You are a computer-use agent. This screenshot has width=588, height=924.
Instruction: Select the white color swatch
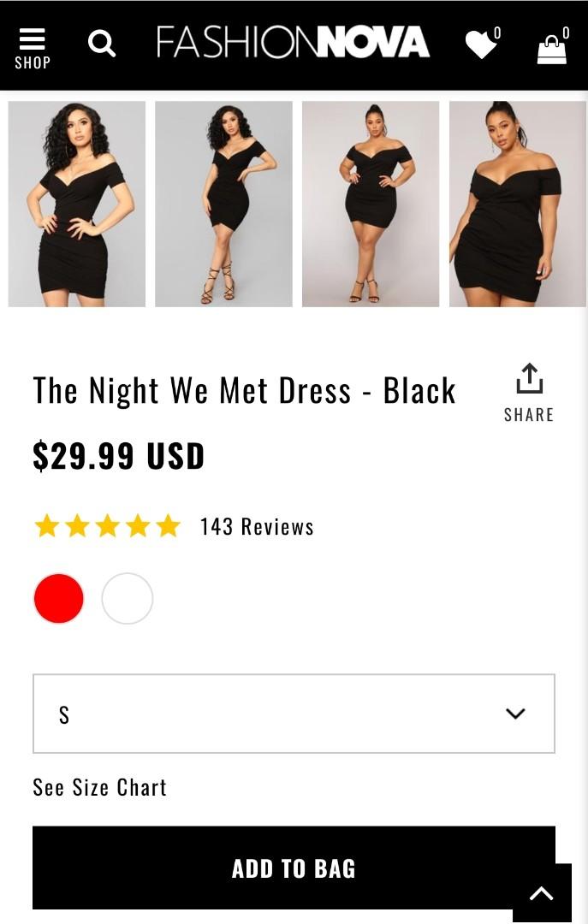[127, 598]
